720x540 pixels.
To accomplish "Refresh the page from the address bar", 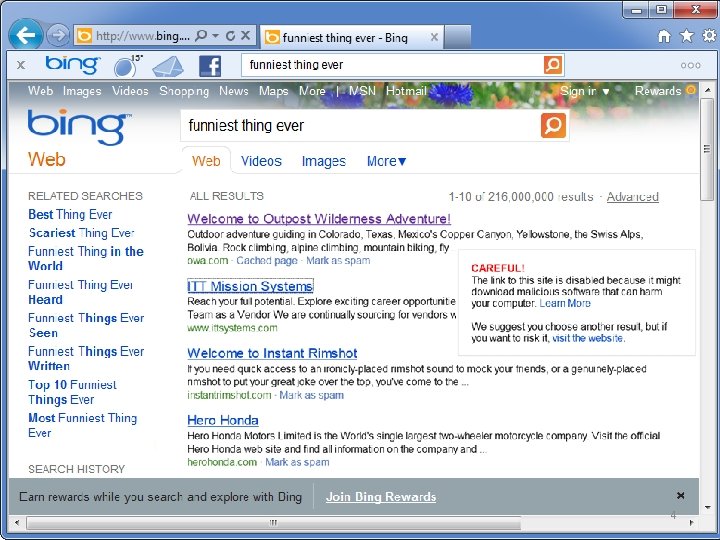I will tap(231, 35).
